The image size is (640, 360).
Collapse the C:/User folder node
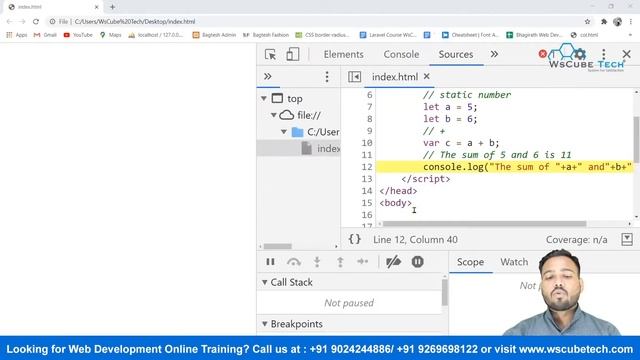284,132
